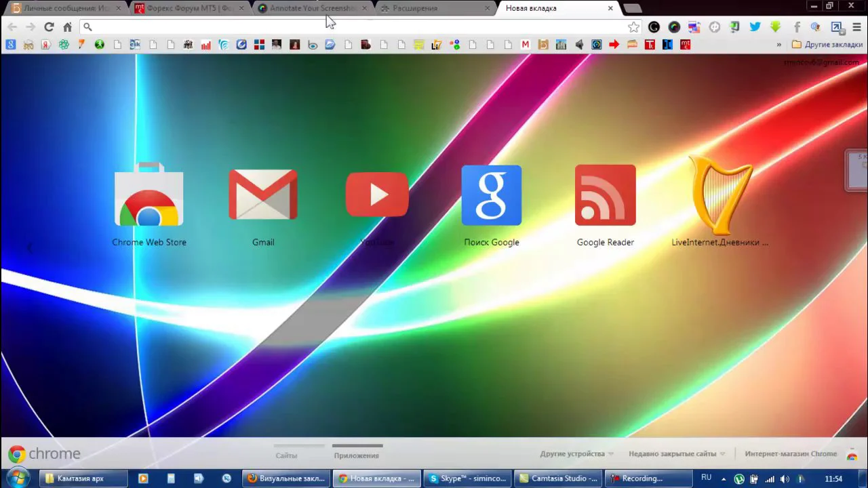Screen dimensions: 868x488
Task: Switch to Camtasia Studio taskbar window
Action: (558, 479)
